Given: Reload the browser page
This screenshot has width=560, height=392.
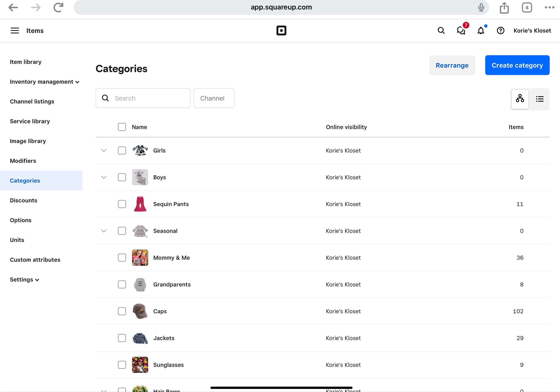Looking at the screenshot, I should (x=59, y=7).
